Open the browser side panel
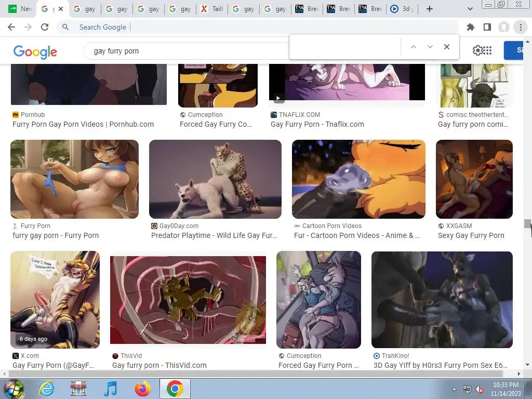The image size is (532, 399). [487, 27]
